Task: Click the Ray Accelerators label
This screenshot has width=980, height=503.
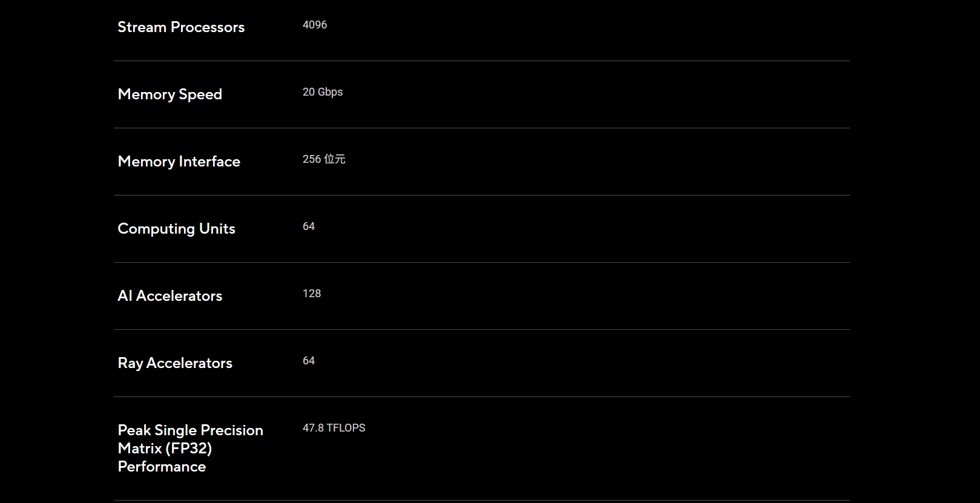Action: click(175, 363)
